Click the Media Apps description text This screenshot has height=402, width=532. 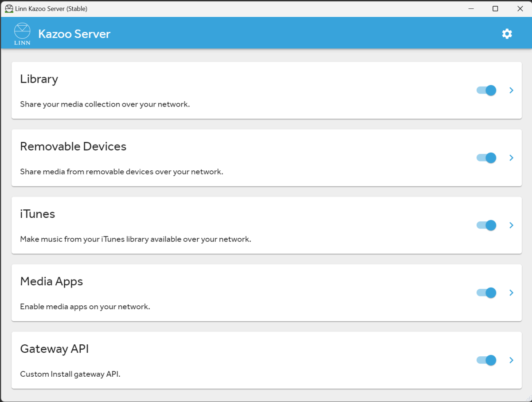pos(85,307)
